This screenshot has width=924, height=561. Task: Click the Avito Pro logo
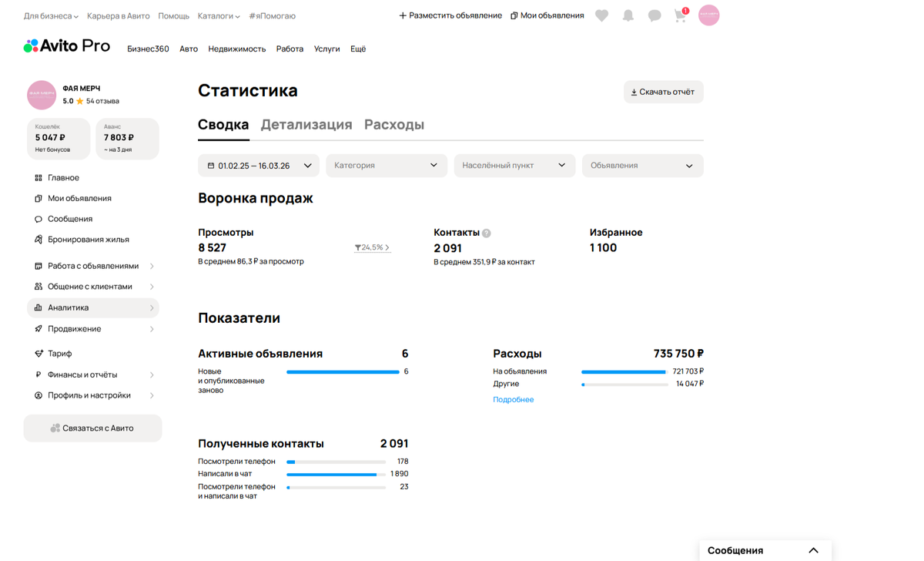(x=67, y=45)
